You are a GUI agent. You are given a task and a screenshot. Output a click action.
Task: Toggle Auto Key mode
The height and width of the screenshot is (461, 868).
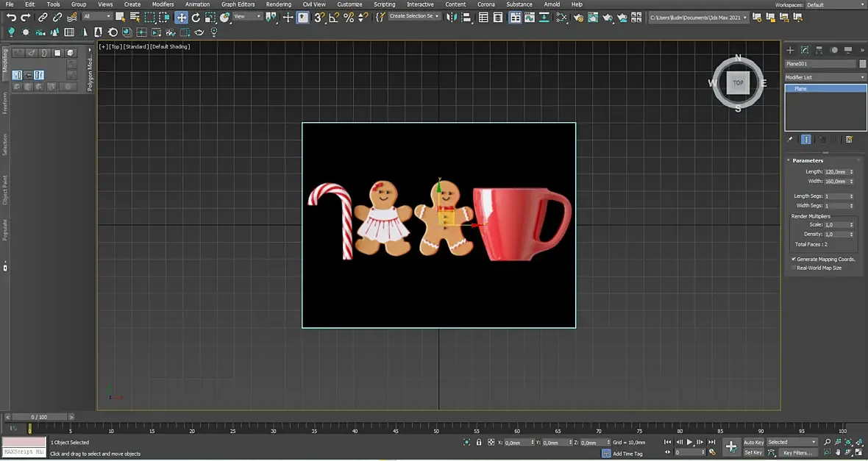click(x=754, y=442)
